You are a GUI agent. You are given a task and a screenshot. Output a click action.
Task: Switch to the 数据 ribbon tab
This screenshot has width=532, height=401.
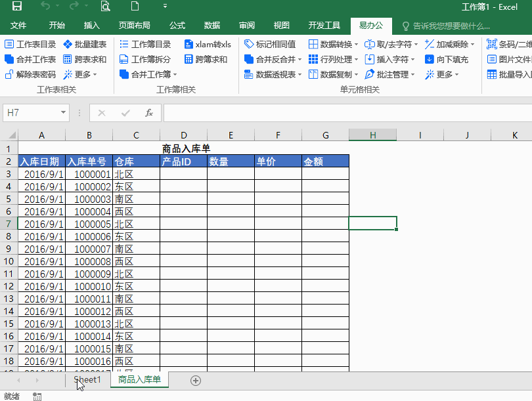pyautogui.click(x=212, y=26)
